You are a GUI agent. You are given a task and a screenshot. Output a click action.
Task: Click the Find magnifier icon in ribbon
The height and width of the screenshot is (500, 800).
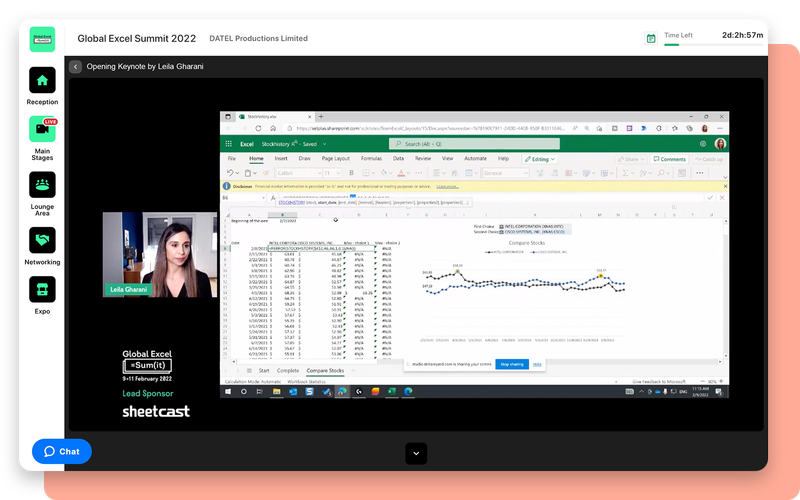[661, 173]
